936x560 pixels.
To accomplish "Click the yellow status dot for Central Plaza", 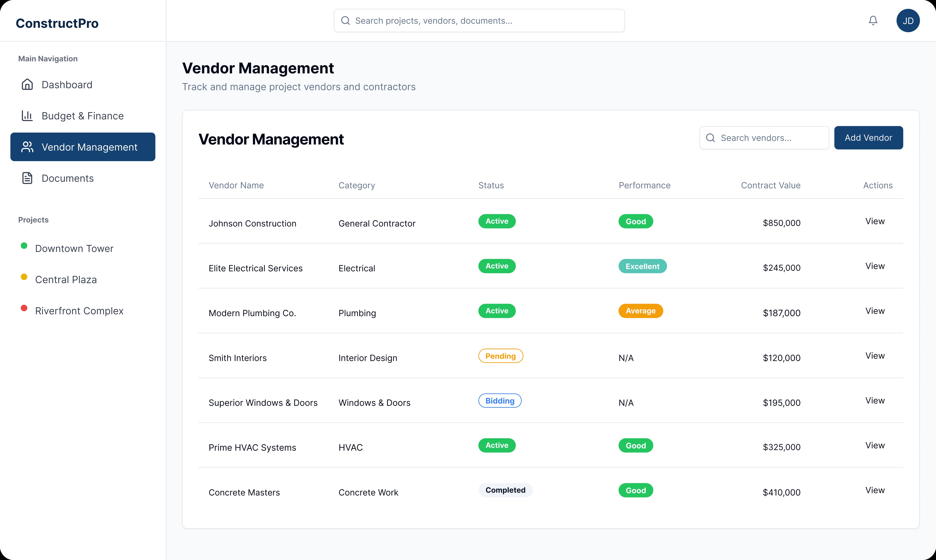I will click(x=24, y=277).
